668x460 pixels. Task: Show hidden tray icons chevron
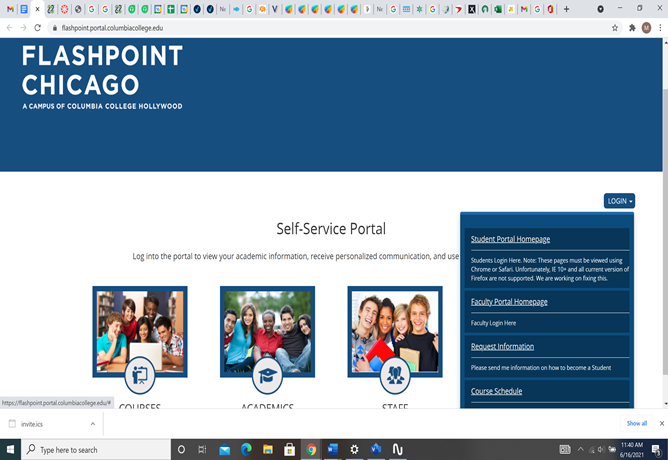click(x=580, y=449)
